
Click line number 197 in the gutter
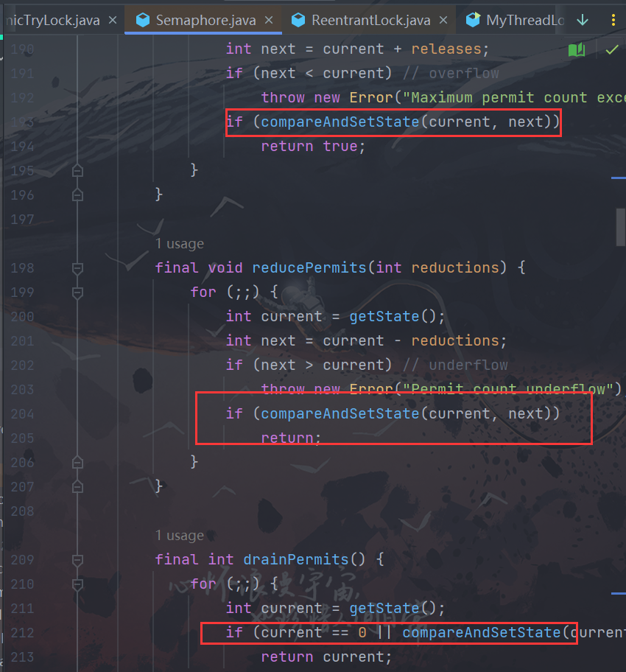[x=22, y=220]
